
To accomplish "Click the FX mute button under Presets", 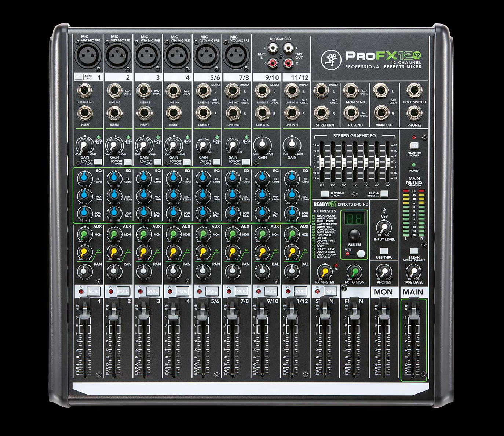I will click(361, 253).
